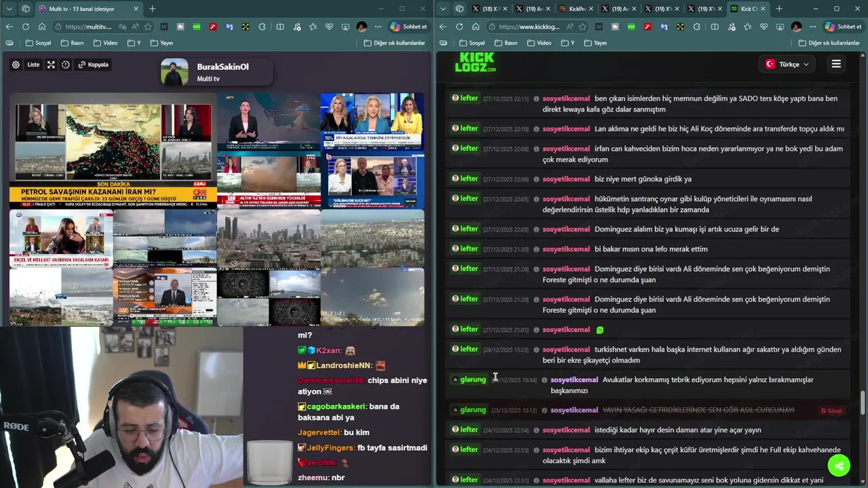
Task: Click glarung channel on Avukatlar korkmamış message
Action: click(469, 380)
